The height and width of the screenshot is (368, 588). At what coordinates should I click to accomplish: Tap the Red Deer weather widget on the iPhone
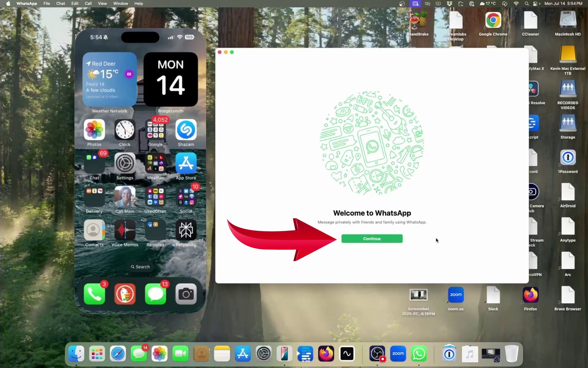pos(110,79)
